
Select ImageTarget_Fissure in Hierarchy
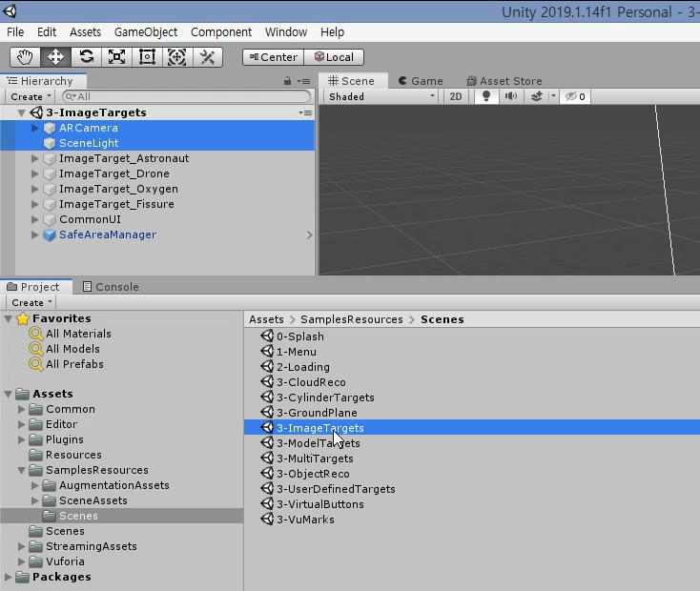coord(157,204)
